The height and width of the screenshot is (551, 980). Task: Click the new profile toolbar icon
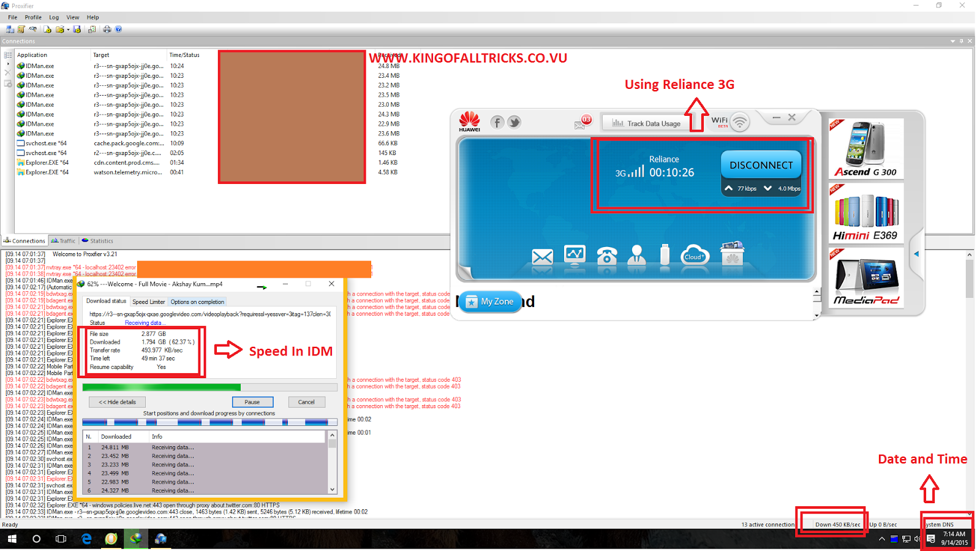pyautogui.click(x=48, y=29)
